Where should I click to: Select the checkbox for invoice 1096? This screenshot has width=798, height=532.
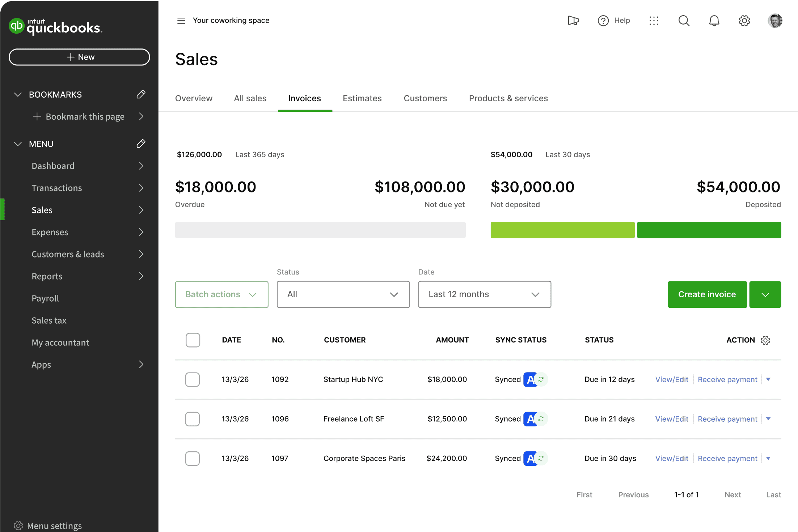point(193,419)
